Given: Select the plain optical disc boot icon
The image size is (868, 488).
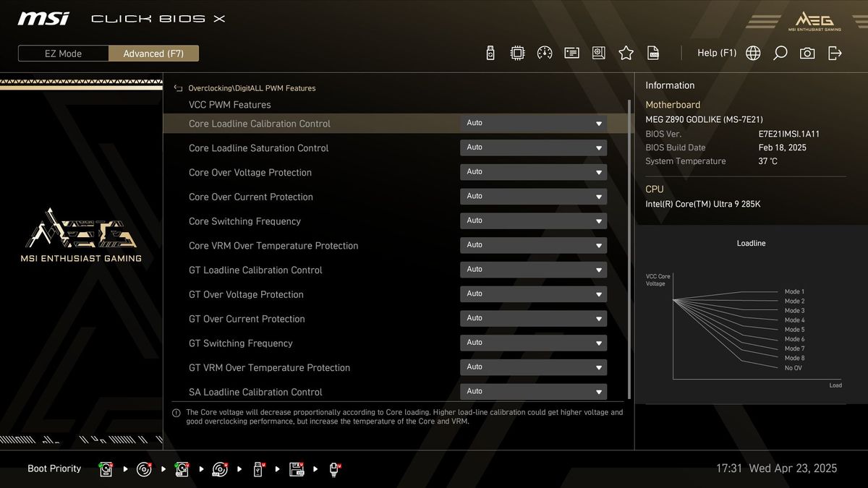Looking at the screenshot, I should pyautogui.click(x=144, y=469).
